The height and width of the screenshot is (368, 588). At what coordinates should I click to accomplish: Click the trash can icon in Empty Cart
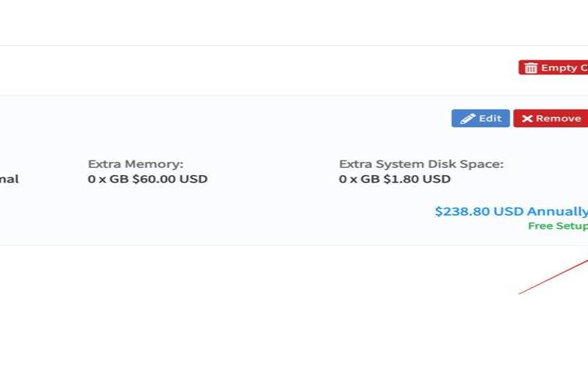click(531, 68)
